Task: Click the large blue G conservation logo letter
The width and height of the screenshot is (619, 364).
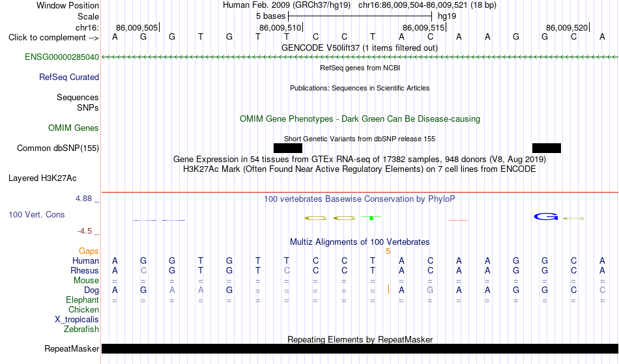Action: click(546, 216)
